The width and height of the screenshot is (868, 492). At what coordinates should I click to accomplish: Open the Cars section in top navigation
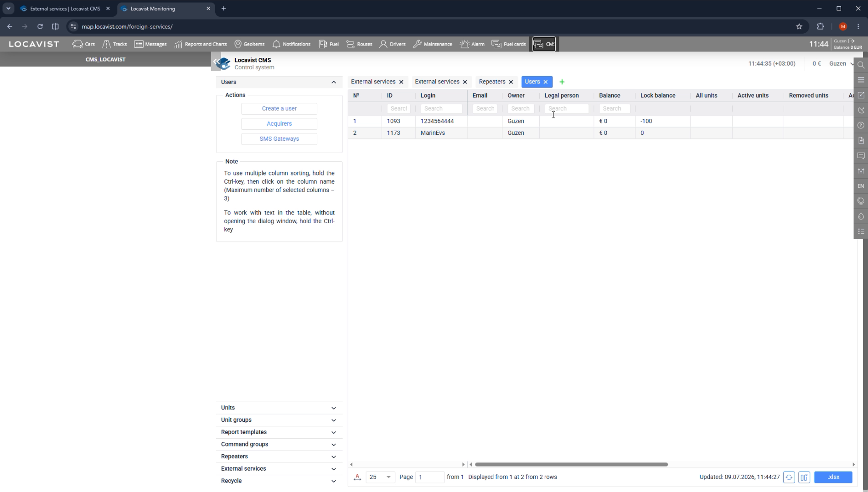click(83, 44)
